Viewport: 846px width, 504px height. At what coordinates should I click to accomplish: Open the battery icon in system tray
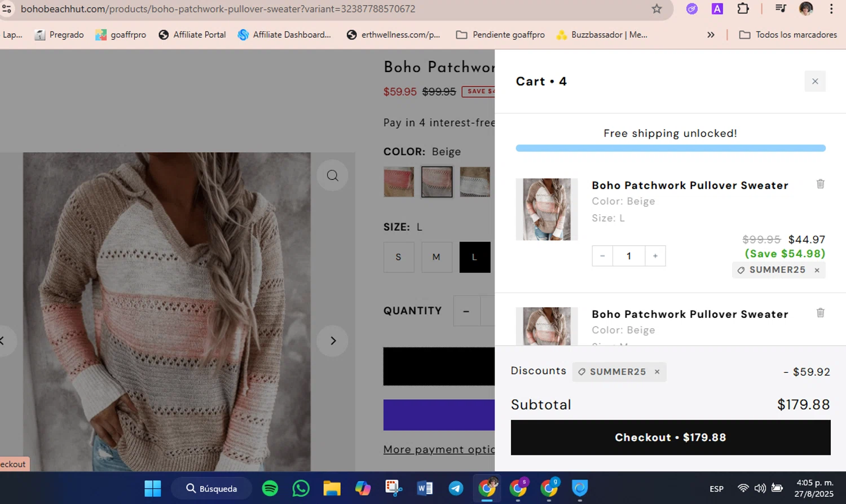coord(777,488)
